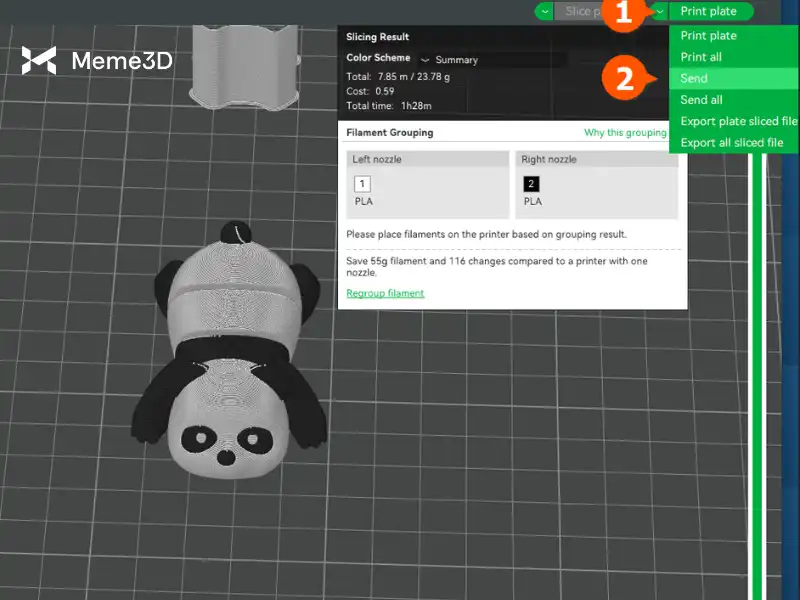Expand the Print plate dropdown arrow
This screenshot has height=600, width=800.
coord(660,11)
